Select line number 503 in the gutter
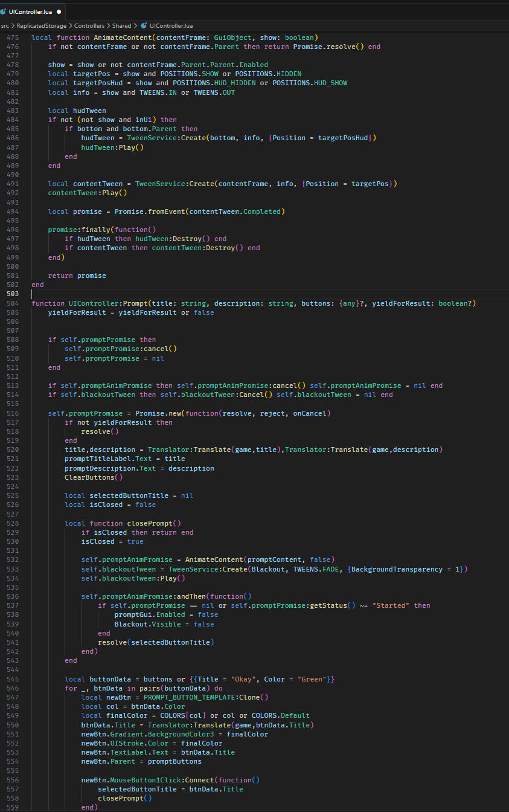 click(x=13, y=294)
